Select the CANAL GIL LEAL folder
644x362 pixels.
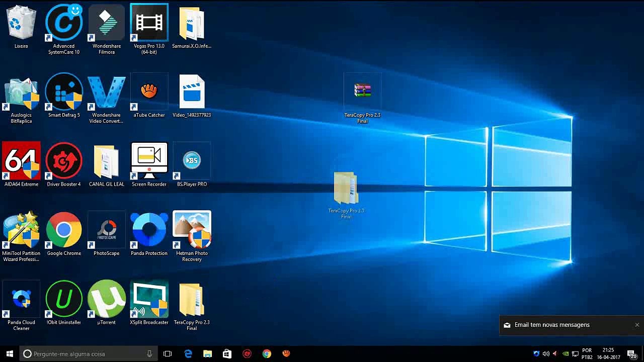coord(106,165)
